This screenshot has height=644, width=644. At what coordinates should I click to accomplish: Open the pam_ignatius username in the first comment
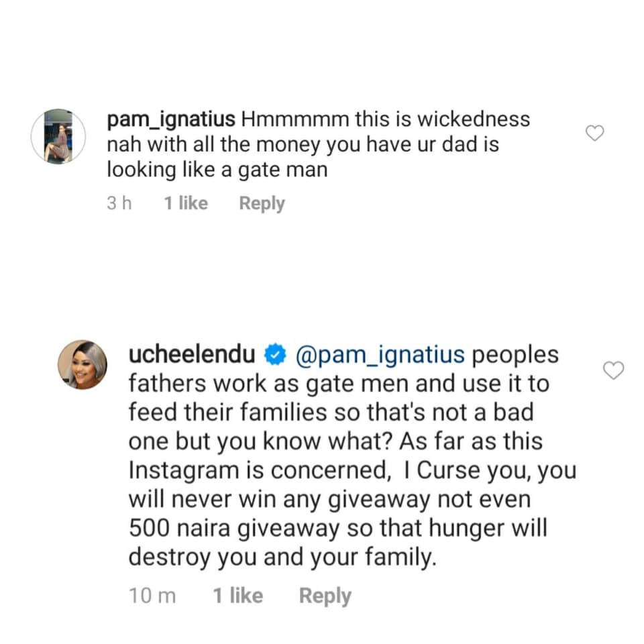[170, 119]
